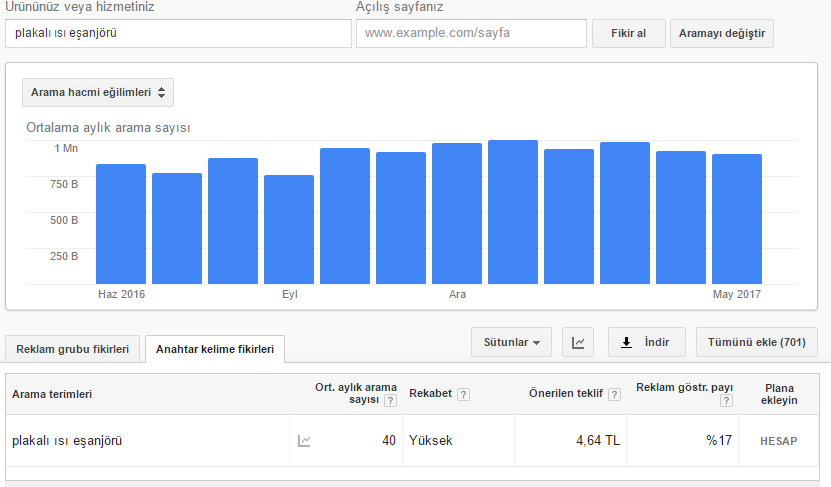This screenshot has width=831, height=487.
Task: Click the Eyl month chart bar
Action: pos(289,229)
